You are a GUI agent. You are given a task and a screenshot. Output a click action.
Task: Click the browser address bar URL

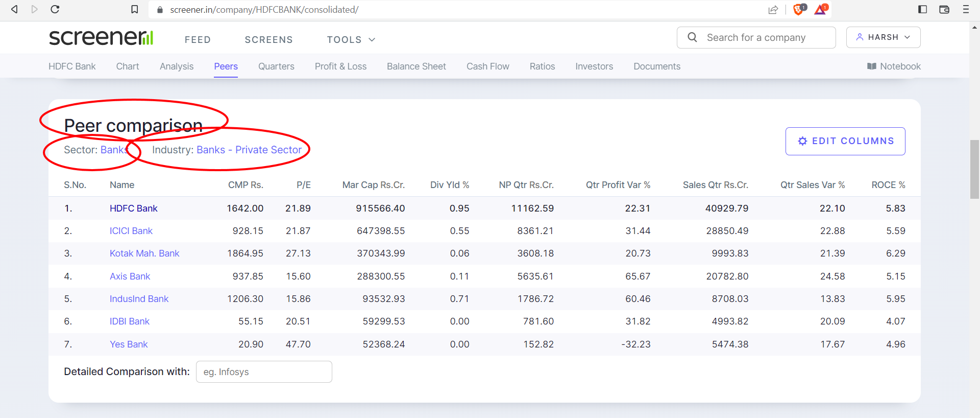(264, 10)
